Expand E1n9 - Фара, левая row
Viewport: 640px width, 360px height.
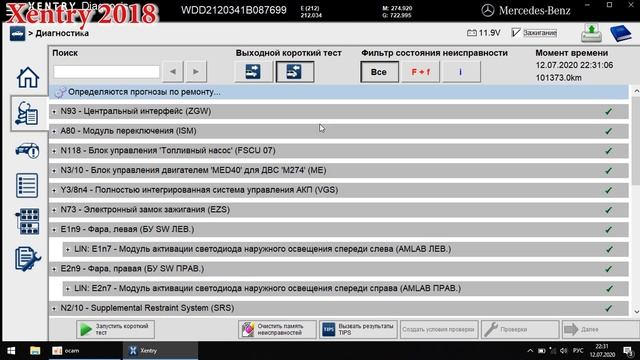coord(54,229)
